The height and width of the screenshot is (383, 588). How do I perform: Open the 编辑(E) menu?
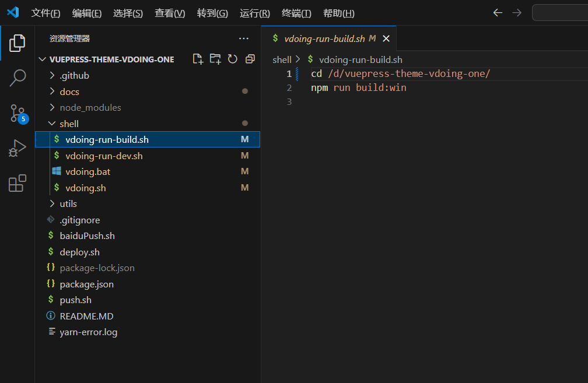coord(86,13)
